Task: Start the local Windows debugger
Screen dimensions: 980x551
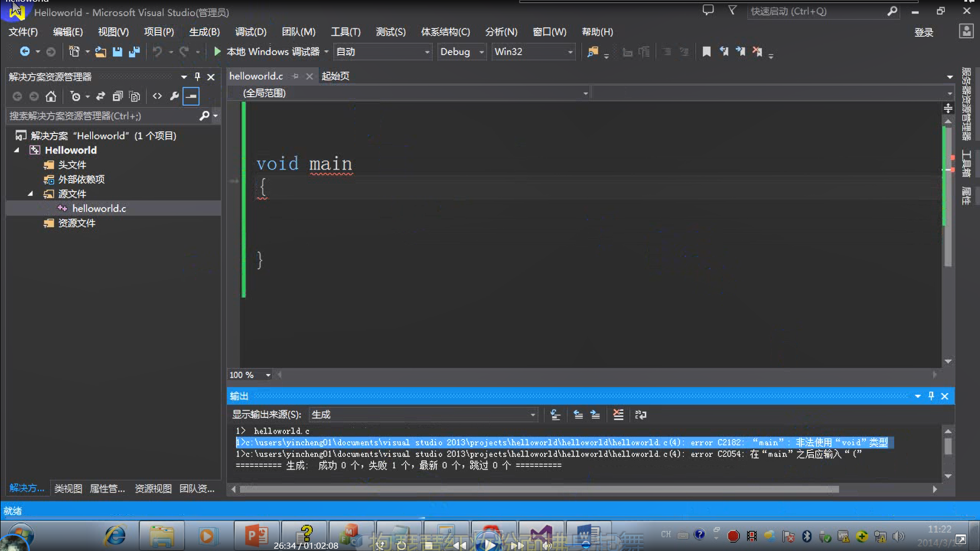Action: [x=267, y=52]
